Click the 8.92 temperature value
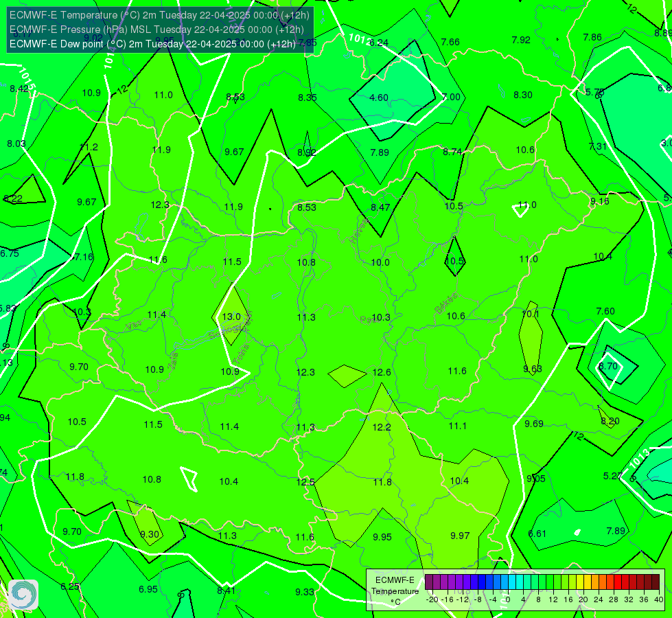This screenshot has width=672, height=618. (307, 152)
